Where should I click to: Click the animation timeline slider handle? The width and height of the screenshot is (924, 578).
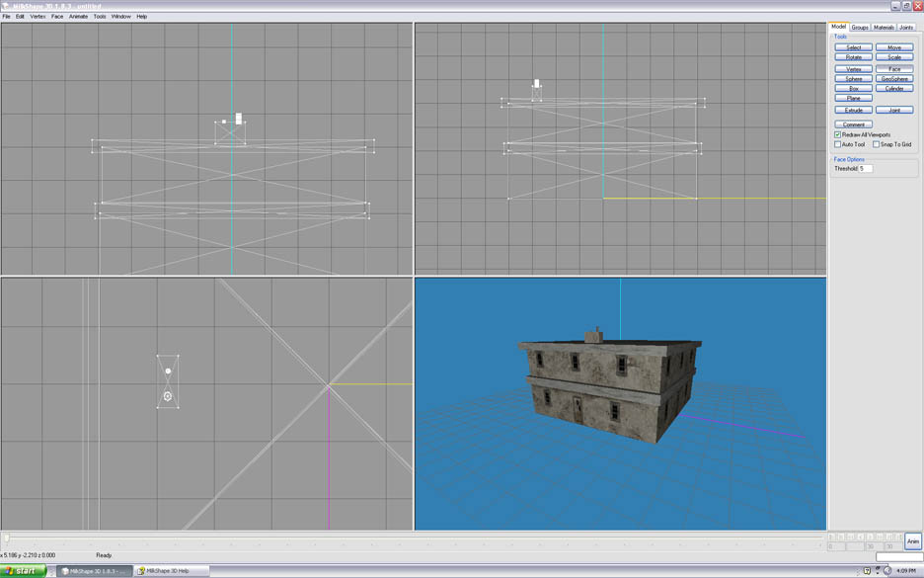pos(7,537)
